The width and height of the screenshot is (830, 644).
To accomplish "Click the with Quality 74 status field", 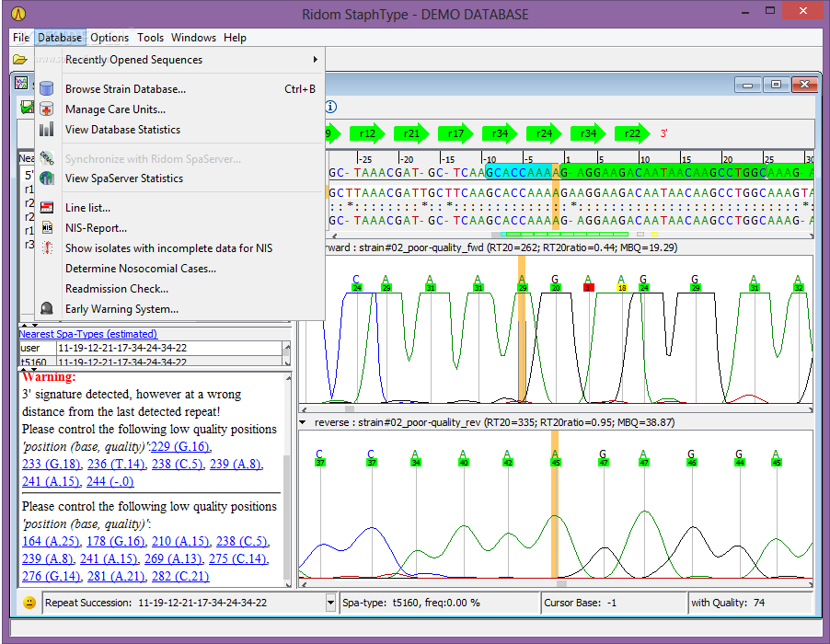I will pyautogui.click(x=750, y=603).
